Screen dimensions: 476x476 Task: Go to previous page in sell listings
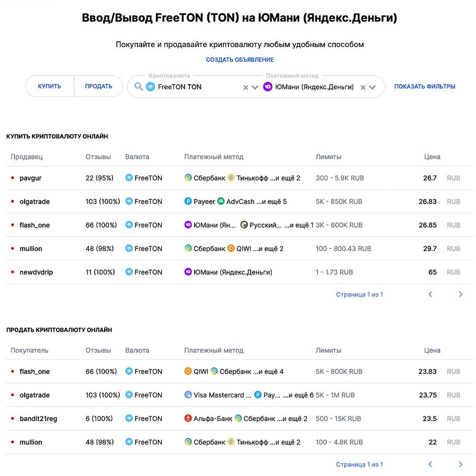[x=430, y=464]
